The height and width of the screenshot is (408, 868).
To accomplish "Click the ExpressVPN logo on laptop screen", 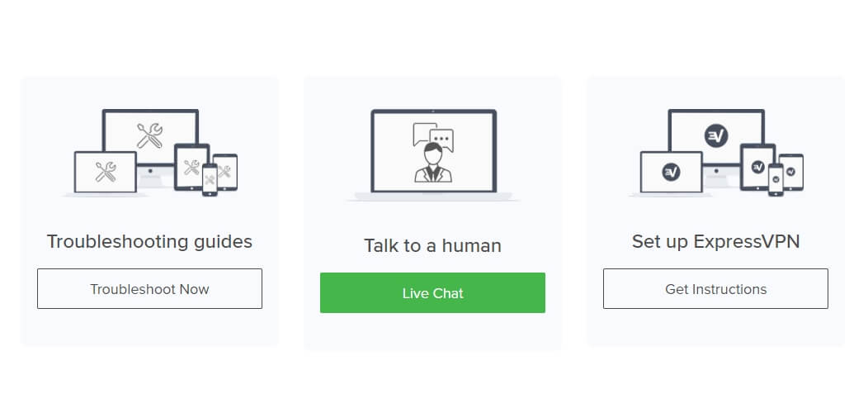I will coord(671,173).
